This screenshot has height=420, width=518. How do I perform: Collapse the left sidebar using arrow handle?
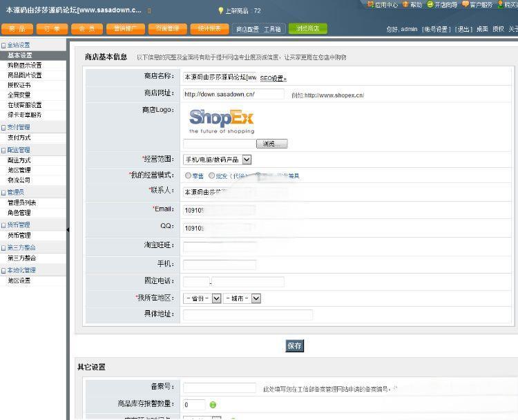point(68,229)
